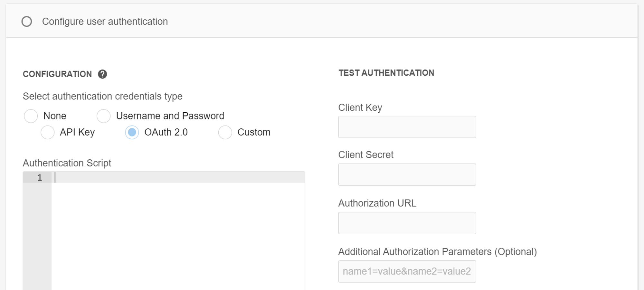Click the Select authentication credentials type label

tap(103, 96)
